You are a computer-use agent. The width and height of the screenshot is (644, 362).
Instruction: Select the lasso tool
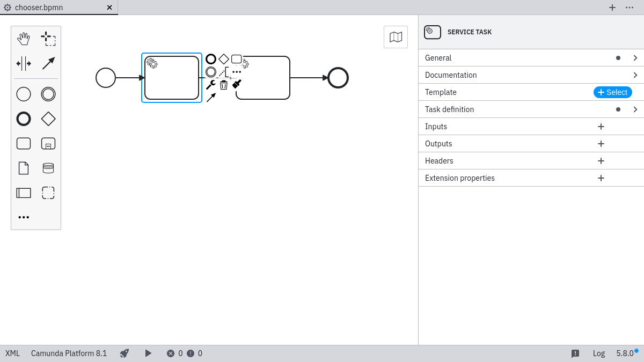point(48,39)
